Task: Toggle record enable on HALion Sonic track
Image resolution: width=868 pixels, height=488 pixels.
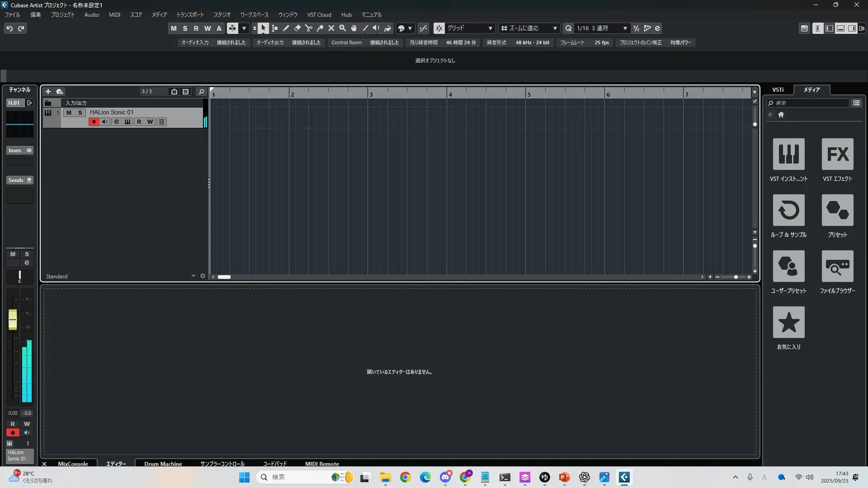Action: click(x=94, y=122)
